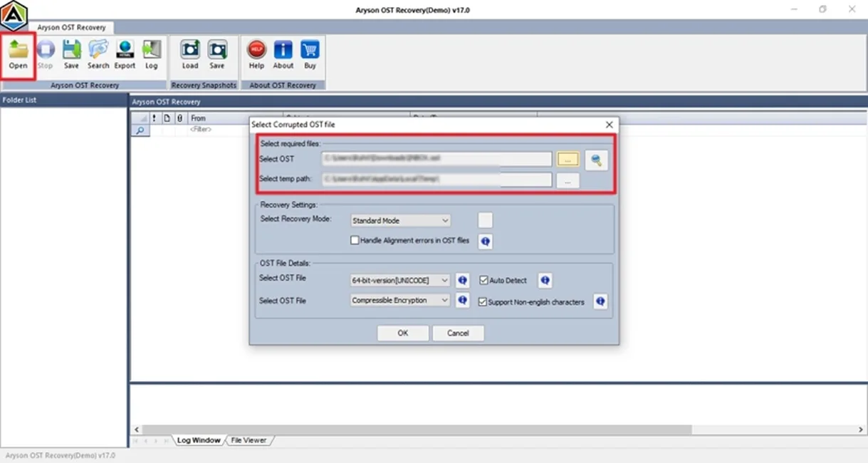Click the magnifier icon in the filter row
Viewport: 868px width, 463px height.
(140, 131)
